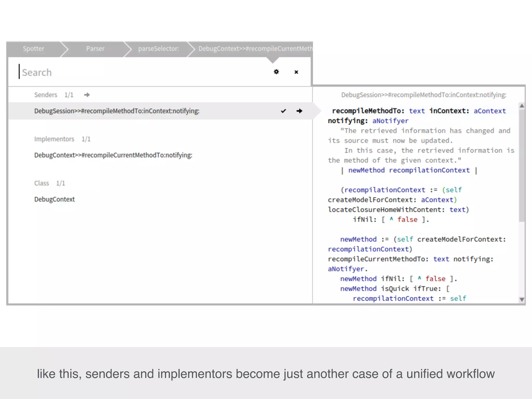This screenshot has width=532, height=399.
Task: Dive into the DebugSession result arrow
Action: pos(300,111)
